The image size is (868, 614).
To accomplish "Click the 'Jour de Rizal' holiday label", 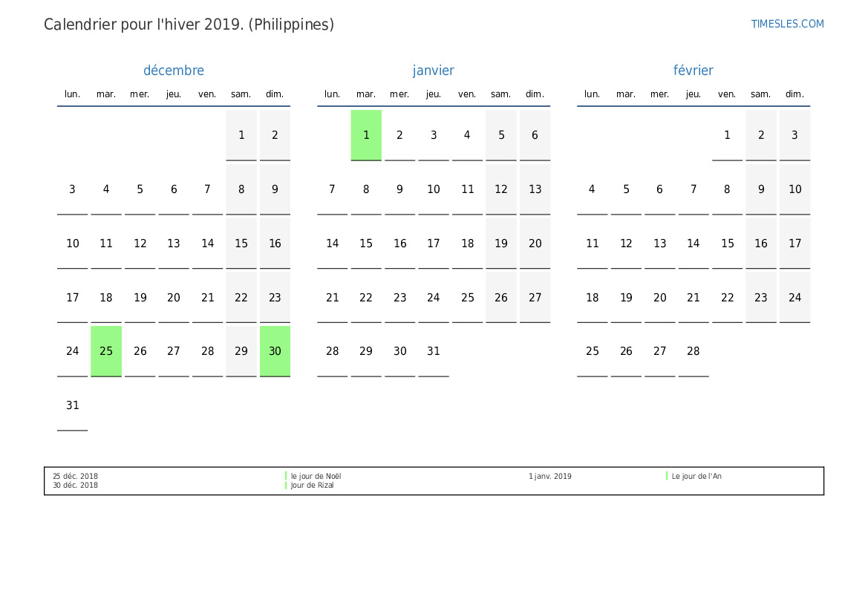I will pyautogui.click(x=313, y=486).
